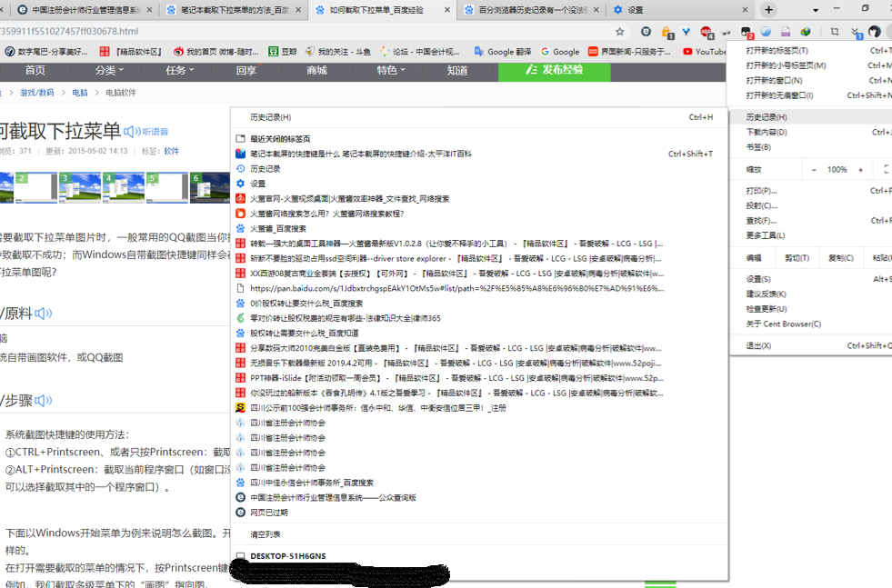
Task: Increase zoom with the plus button
Action: [860, 169]
